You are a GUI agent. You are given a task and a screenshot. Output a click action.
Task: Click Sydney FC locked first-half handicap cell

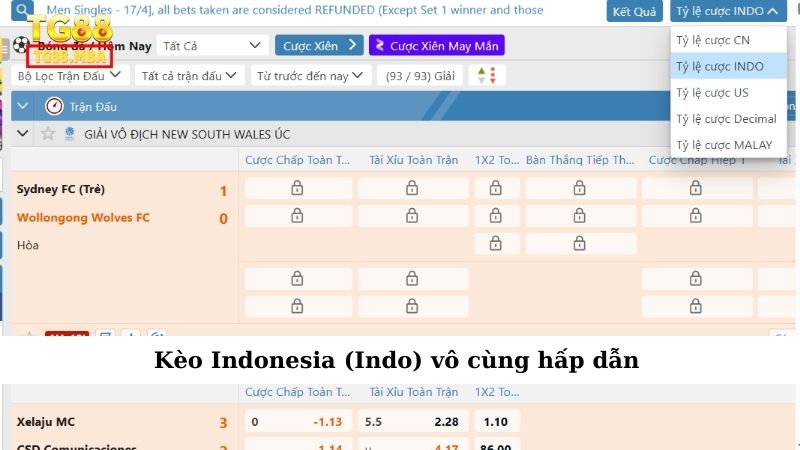point(696,188)
